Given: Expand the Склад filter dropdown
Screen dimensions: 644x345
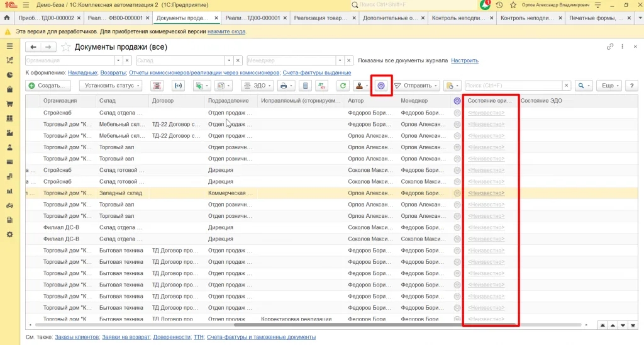Looking at the screenshot, I should coord(229,60).
